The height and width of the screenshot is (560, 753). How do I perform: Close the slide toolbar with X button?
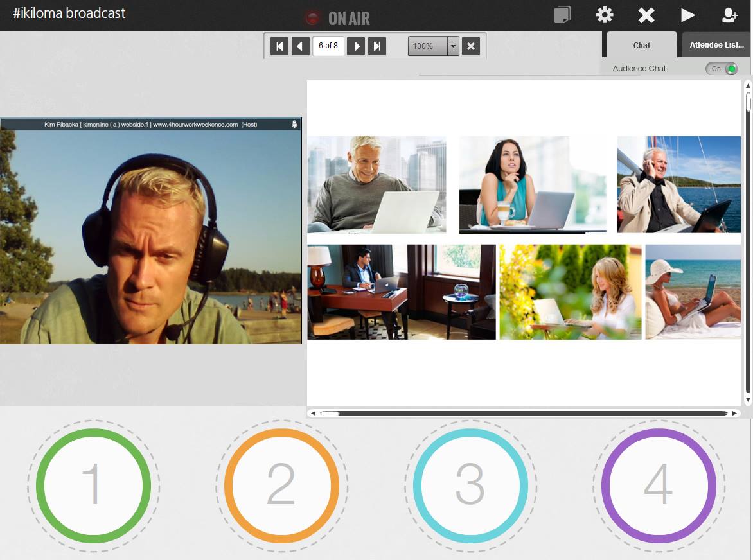point(470,46)
